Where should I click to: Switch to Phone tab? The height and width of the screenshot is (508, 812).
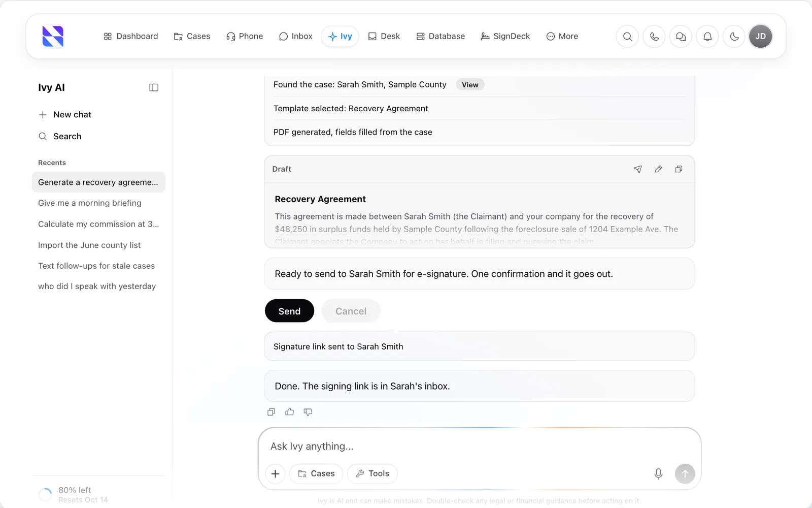coord(245,37)
